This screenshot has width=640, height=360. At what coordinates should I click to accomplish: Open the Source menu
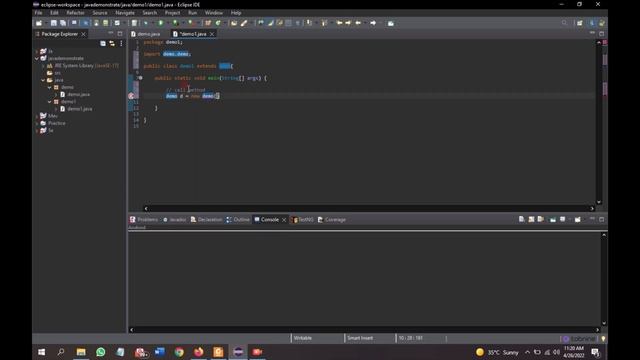pos(100,13)
